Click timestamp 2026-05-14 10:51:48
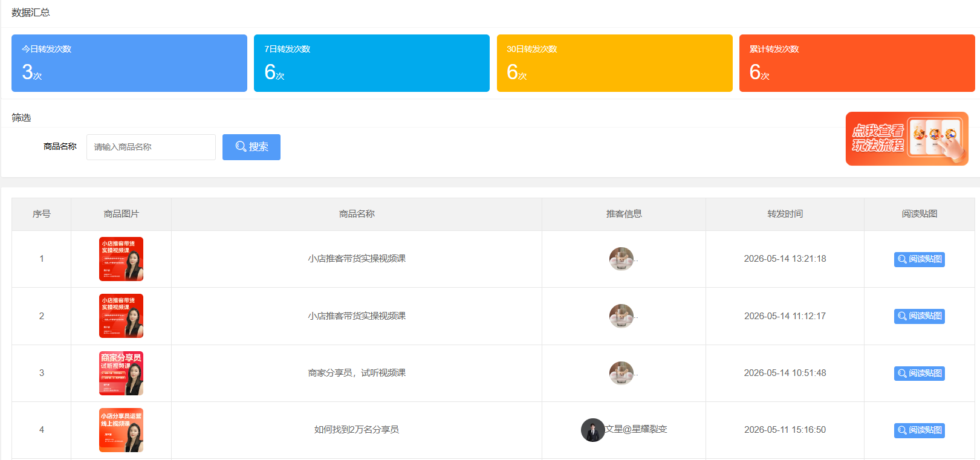The height and width of the screenshot is (460, 980). click(785, 373)
